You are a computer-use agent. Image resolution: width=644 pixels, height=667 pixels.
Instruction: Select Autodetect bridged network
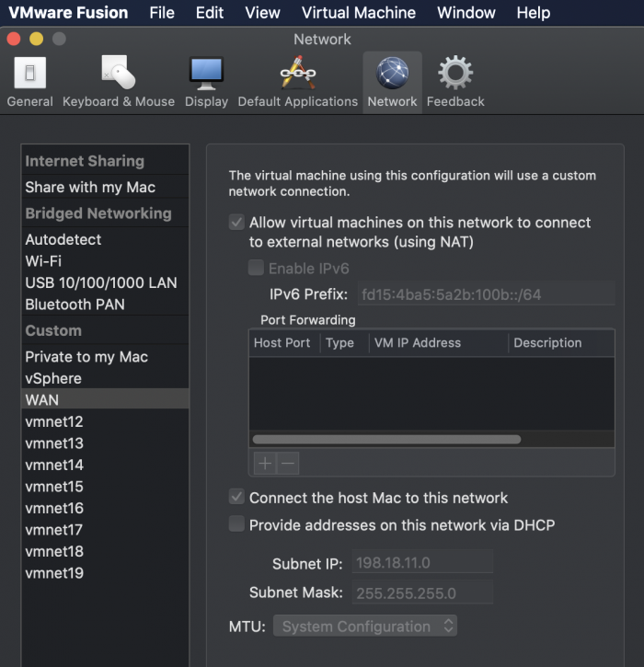[x=105, y=239]
